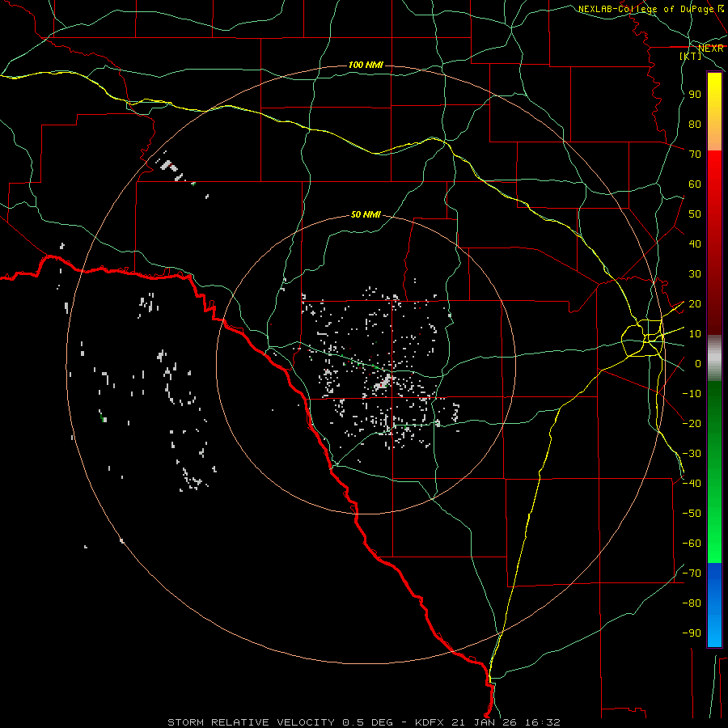Viewport: 728px width, 728px height.
Task: Click the negative 10 value on the scale
Action: (692, 394)
